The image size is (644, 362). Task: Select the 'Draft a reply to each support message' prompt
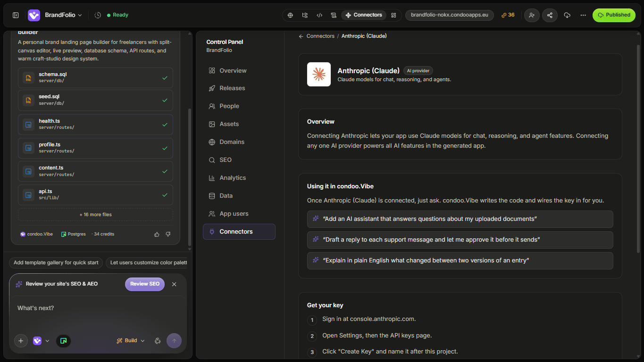click(x=460, y=240)
